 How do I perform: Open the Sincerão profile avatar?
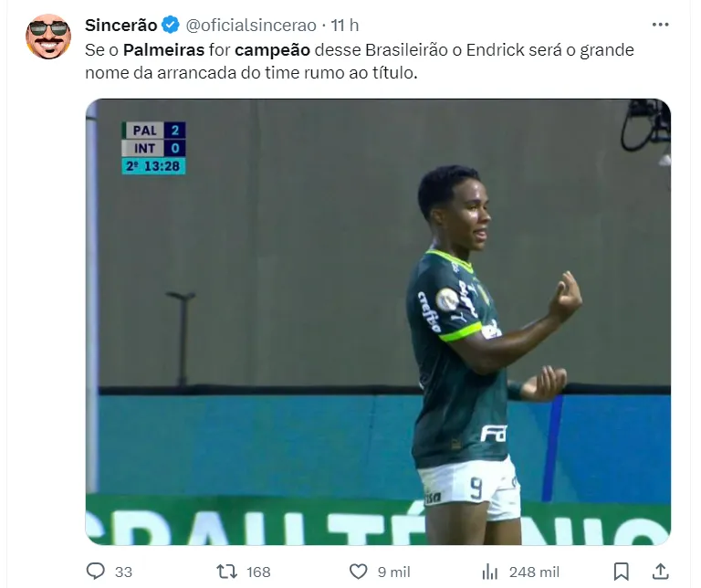pyautogui.click(x=48, y=36)
